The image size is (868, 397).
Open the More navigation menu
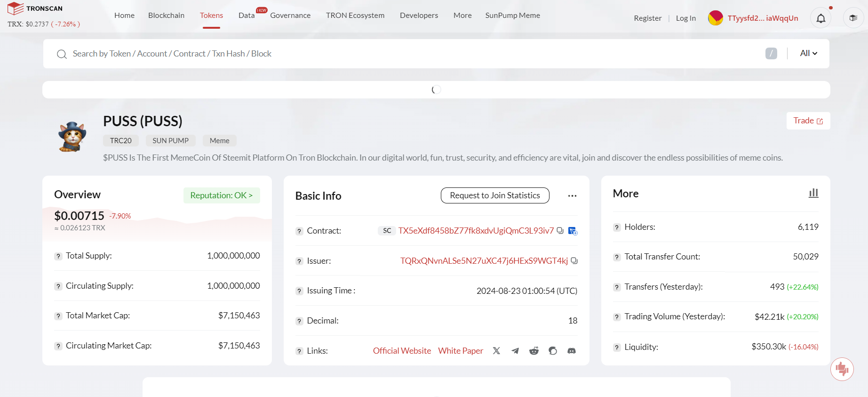462,16
